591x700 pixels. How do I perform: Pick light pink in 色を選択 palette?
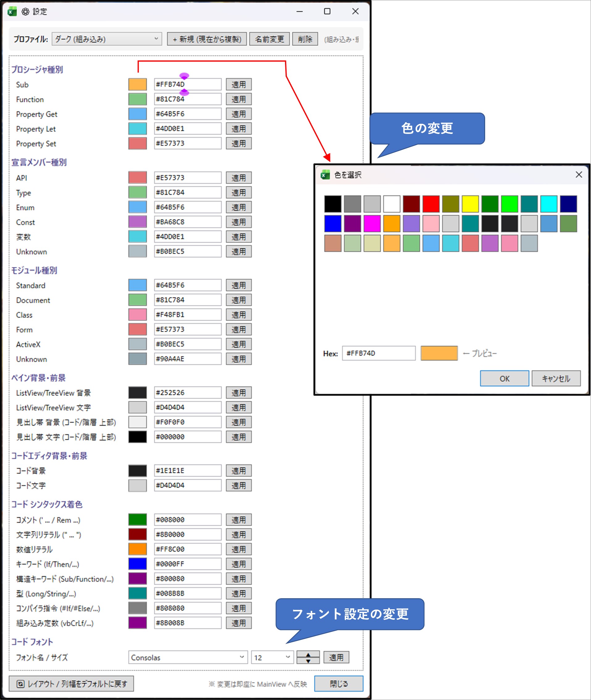(431, 223)
